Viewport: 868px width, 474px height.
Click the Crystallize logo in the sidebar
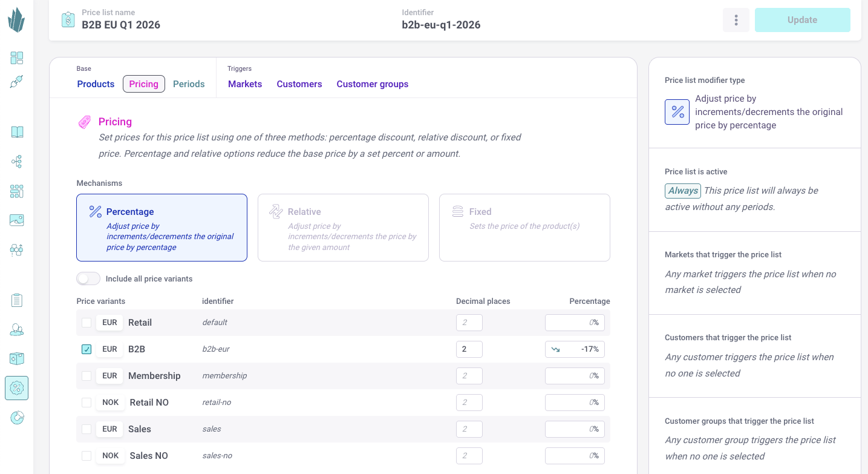pyautogui.click(x=16, y=20)
